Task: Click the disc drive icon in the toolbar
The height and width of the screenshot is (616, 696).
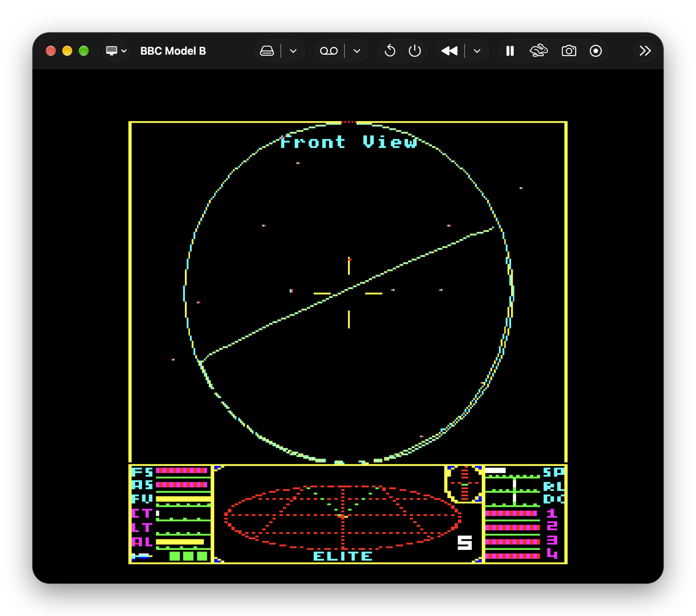Action: coord(267,51)
